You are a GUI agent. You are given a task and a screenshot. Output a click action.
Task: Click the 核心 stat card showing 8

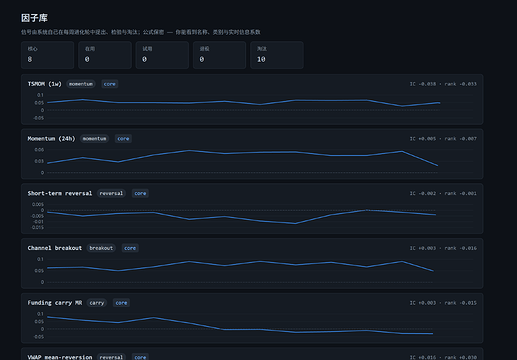pyautogui.click(x=47, y=55)
